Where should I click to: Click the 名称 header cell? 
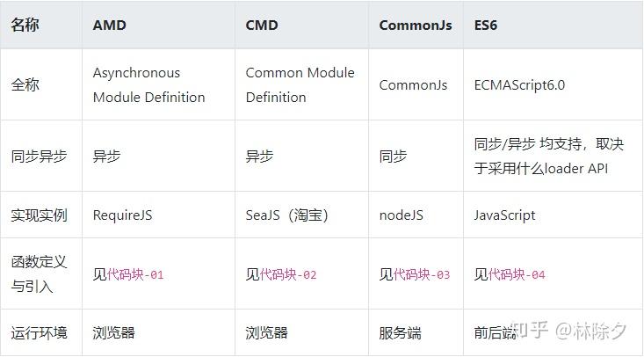point(25,25)
